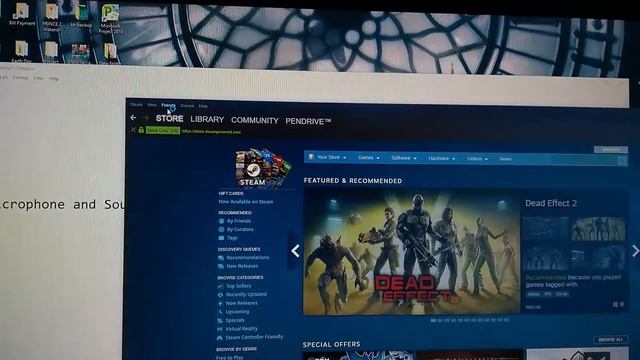This screenshot has height=360, width=640.
Task: Open the News store tab
Action: pos(506,159)
